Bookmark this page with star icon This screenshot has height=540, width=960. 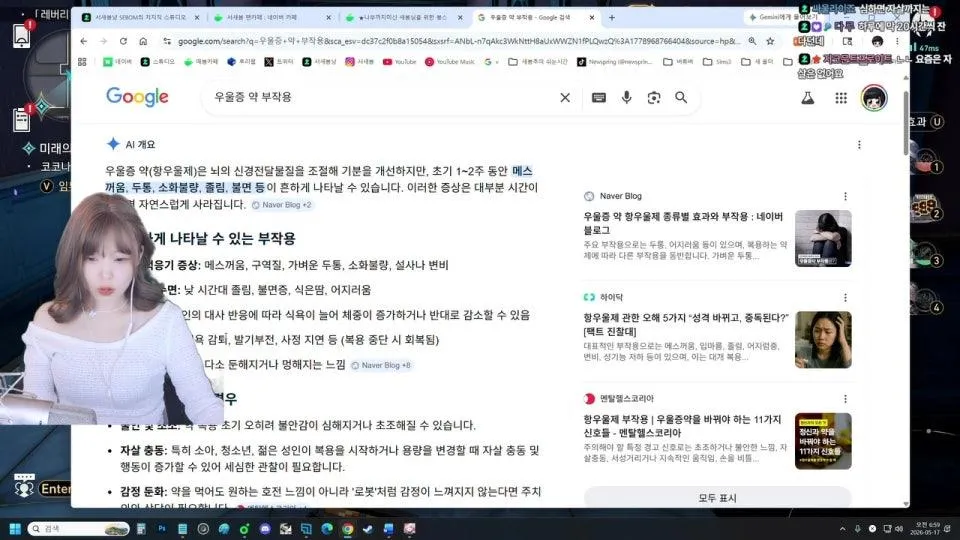point(770,41)
